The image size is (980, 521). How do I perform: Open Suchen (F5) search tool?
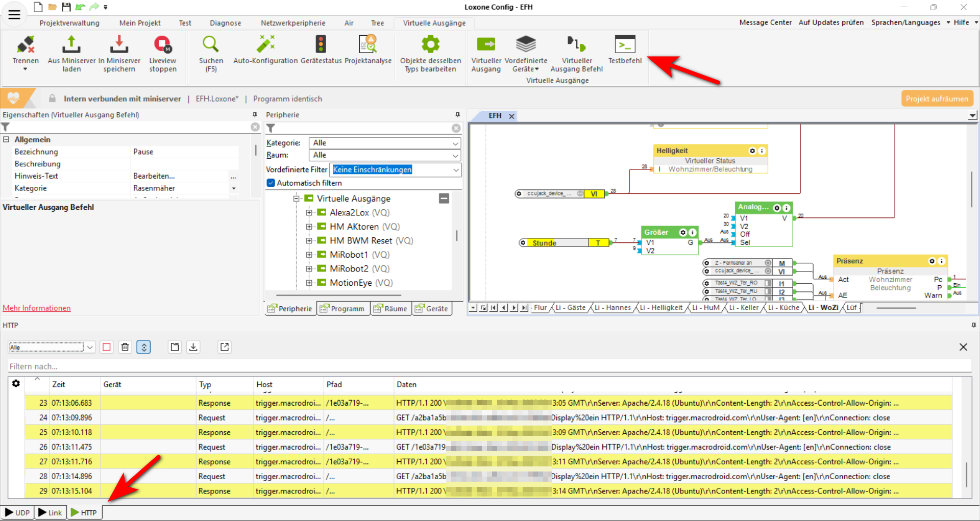(x=211, y=45)
